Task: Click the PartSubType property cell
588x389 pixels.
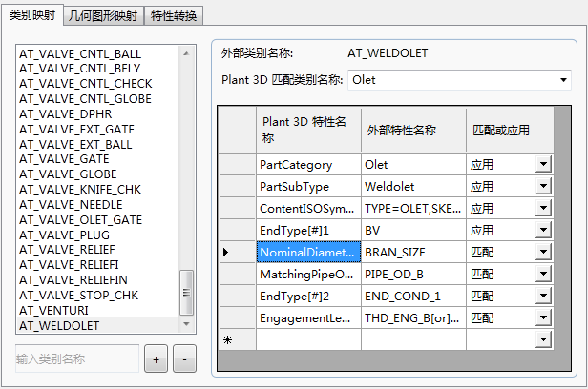Action: click(308, 187)
